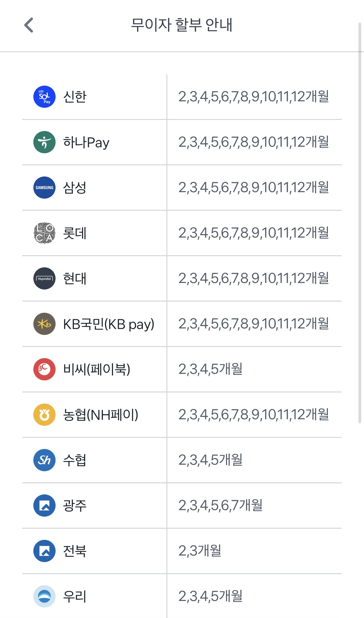Select the KB국민(KB pay) card label
The height and width of the screenshot is (618, 364).
click(x=109, y=324)
